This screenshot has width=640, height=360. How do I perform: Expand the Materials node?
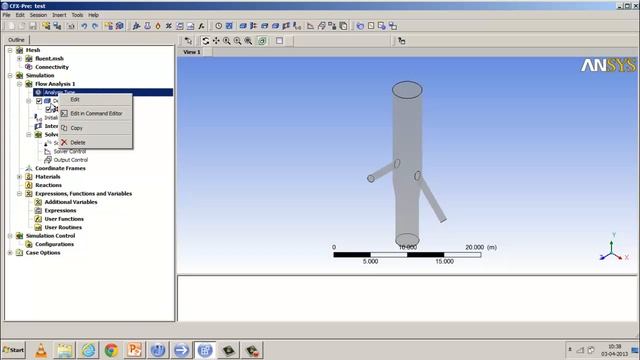click(x=19, y=177)
